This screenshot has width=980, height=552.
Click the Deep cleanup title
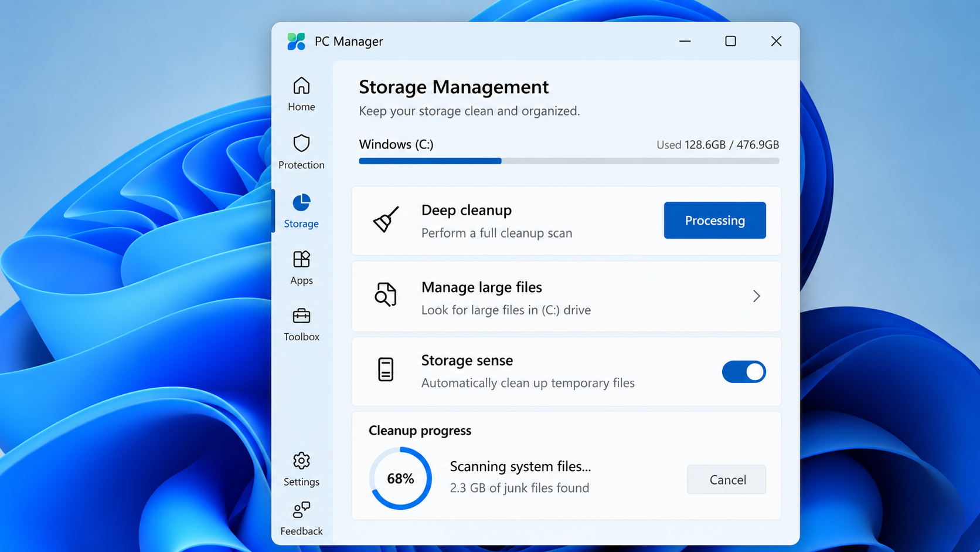[467, 210]
